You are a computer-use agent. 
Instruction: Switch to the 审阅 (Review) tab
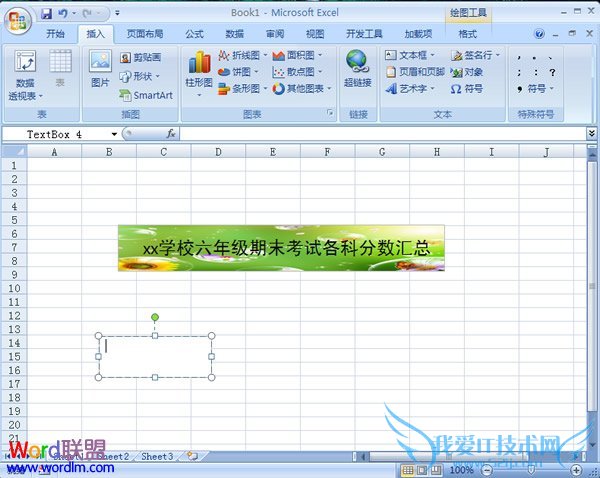click(x=275, y=34)
